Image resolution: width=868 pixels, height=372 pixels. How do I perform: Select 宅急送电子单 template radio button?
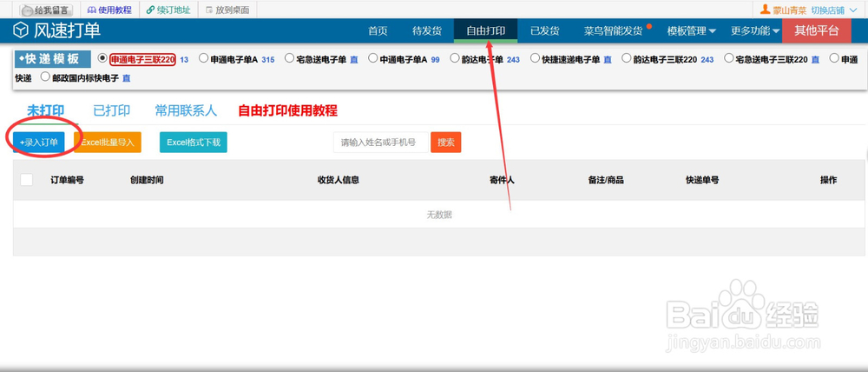[289, 58]
